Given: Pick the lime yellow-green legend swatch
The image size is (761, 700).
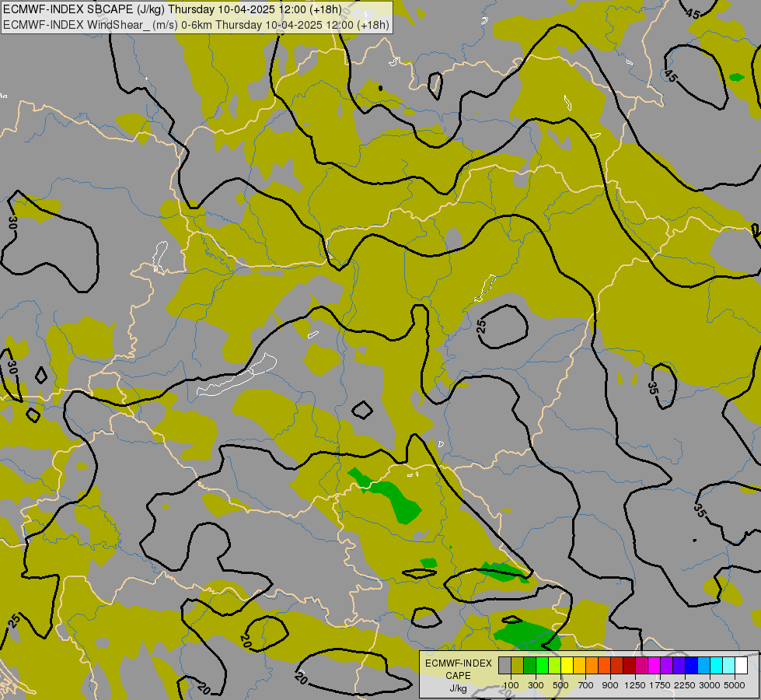Looking at the screenshot, I should click(x=555, y=665).
